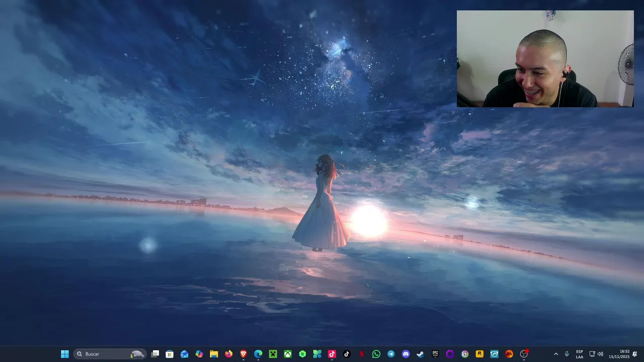Click the Buscar search box
Viewport: 644px width, 362px height.
pos(110,354)
